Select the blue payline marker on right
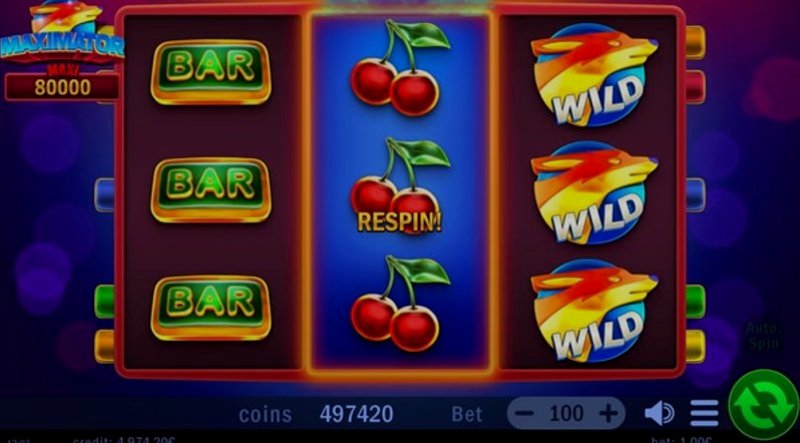The height and width of the screenshot is (443, 800). pyautogui.click(x=695, y=195)
